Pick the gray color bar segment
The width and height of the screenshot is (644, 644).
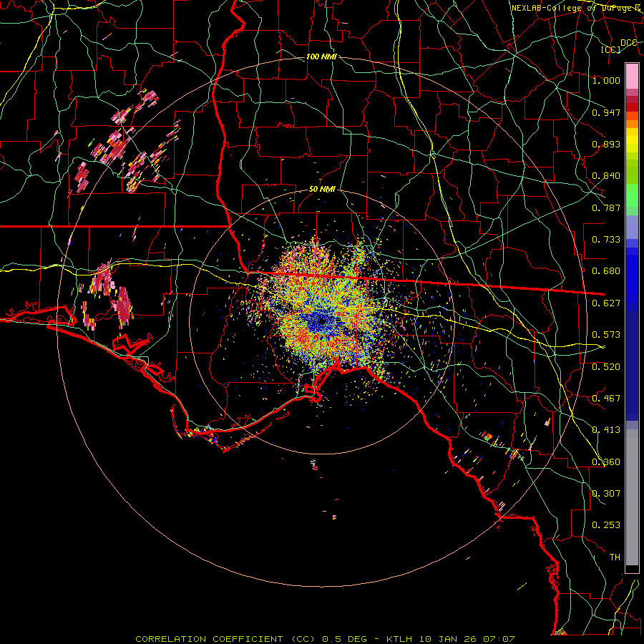[x=632, y=497]
